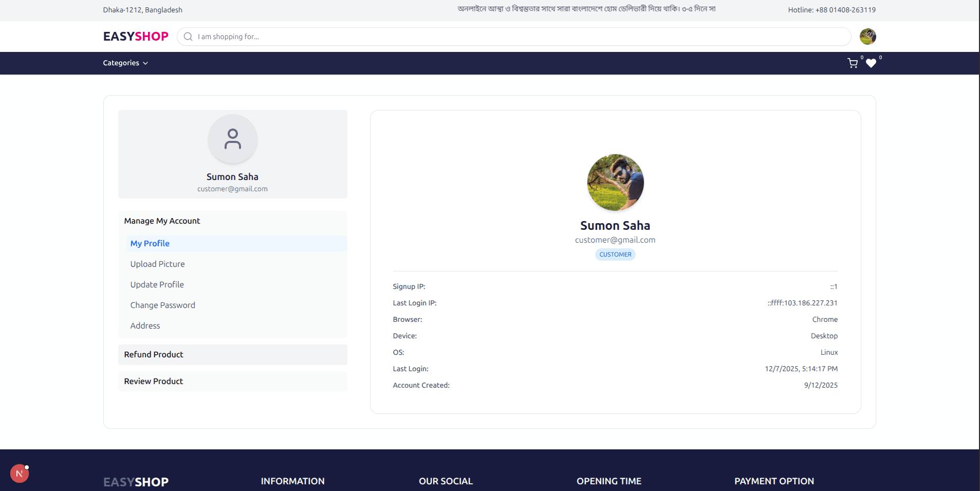Viewport: 980px width, 491px height.
Task: Open the Update Profile page
Action: (157, 284)
